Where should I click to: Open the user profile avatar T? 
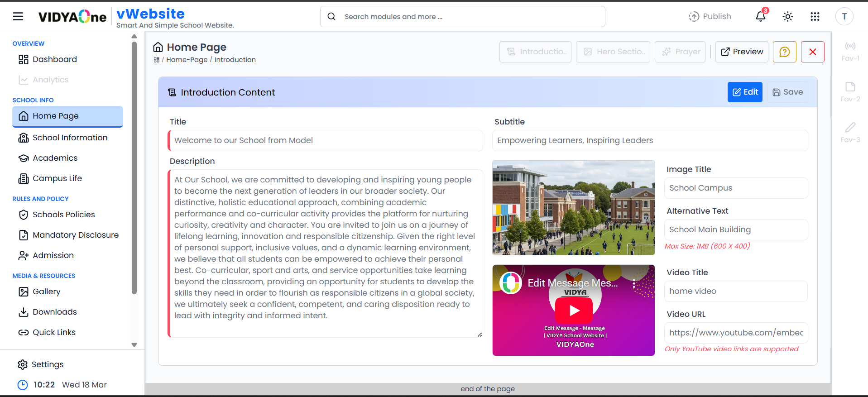click(844, 16)
